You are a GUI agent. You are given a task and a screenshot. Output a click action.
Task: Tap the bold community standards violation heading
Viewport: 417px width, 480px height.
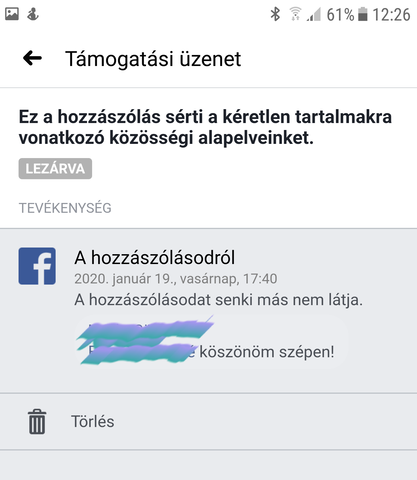(205, 127)
